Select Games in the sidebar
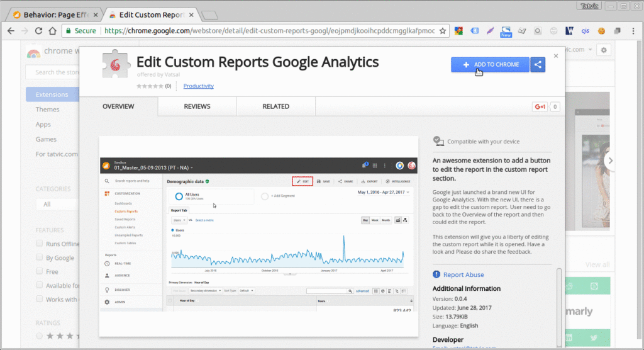 click(x=46, y=139)
